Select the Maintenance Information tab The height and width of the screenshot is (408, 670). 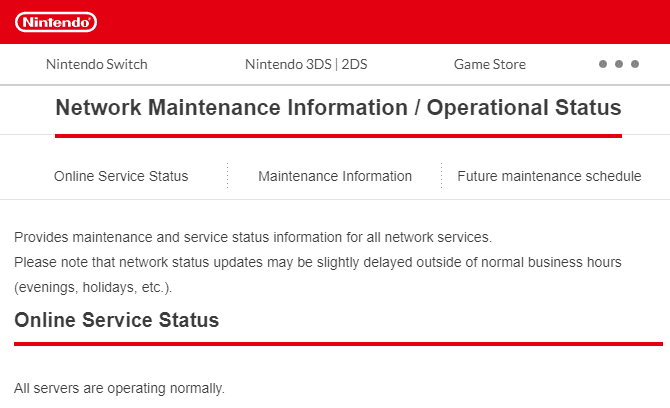(335, 176)
